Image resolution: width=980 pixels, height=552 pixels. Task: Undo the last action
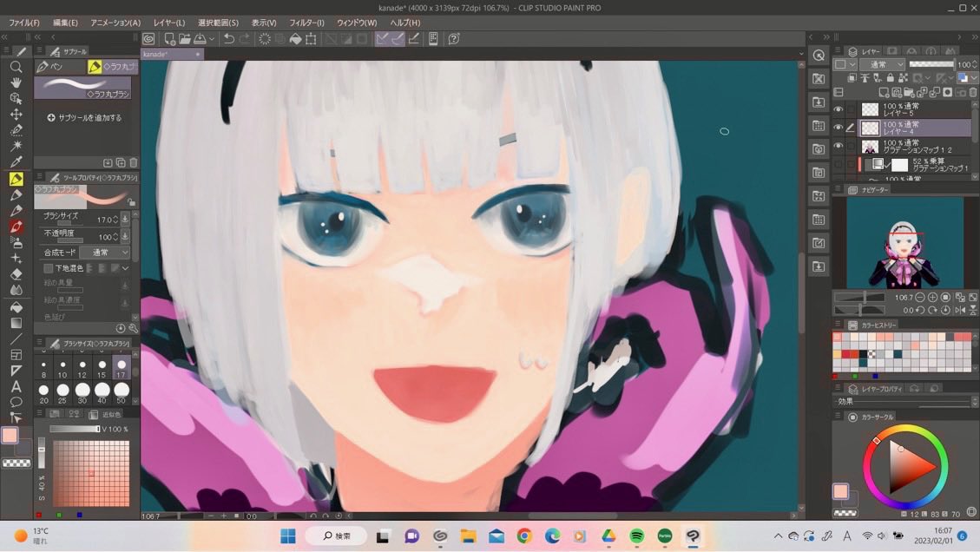[x=229, y=39]
